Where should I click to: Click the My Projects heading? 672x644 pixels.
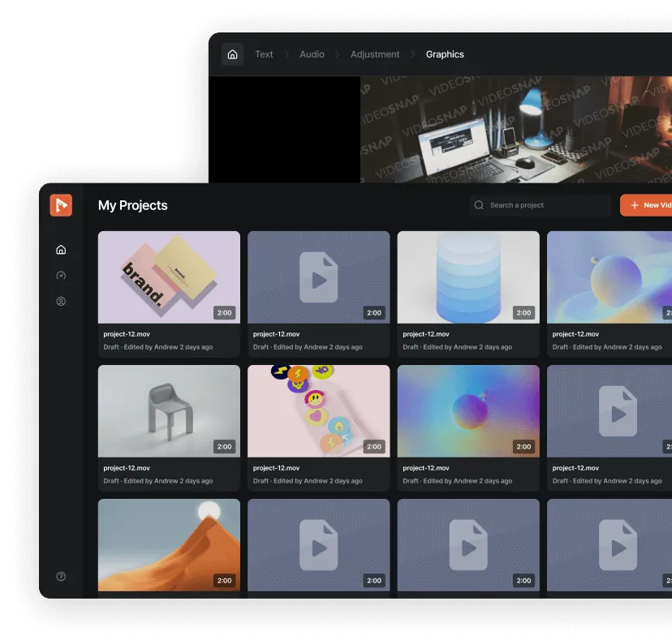tap(133, 205)
